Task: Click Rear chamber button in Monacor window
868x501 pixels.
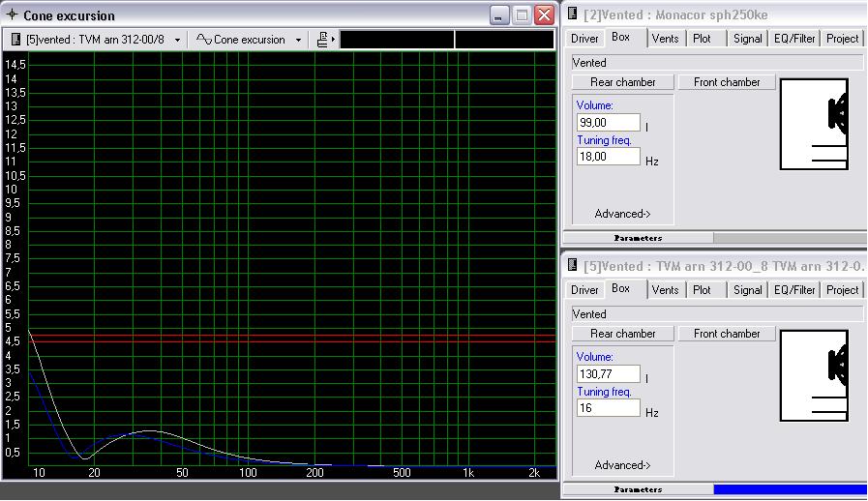Action: click(623, 82)
